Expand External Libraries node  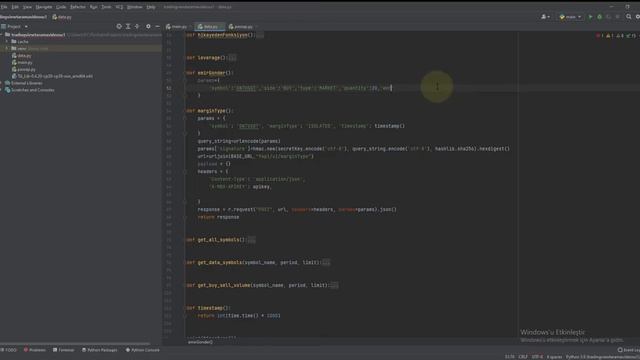point(2,83)
